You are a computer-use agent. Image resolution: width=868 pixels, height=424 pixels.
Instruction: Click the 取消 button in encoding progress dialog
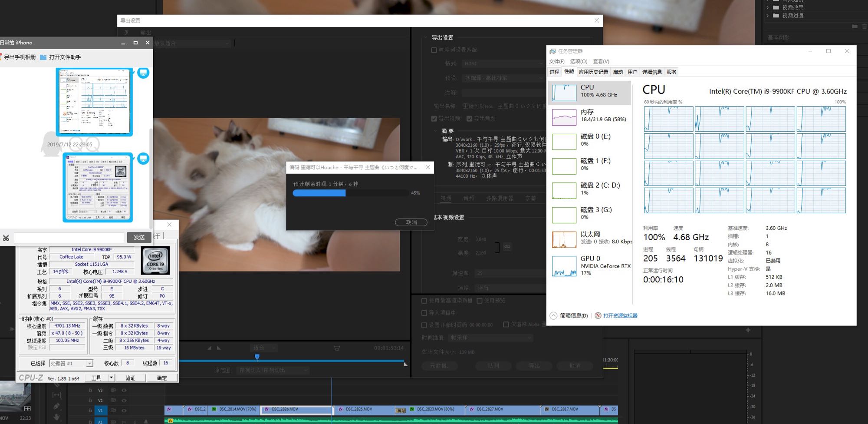[411, 222]
